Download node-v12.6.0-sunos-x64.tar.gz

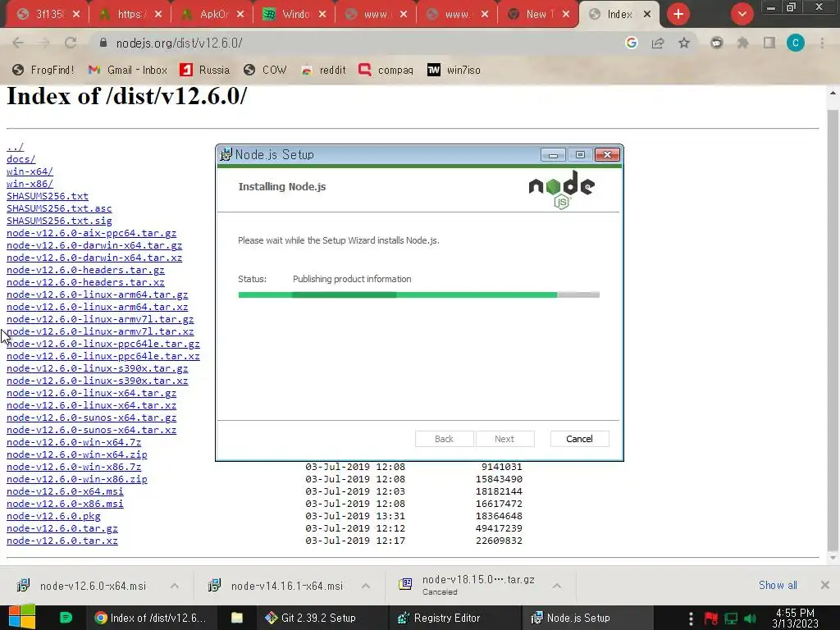pyautogui.click(x=91, y=418)
